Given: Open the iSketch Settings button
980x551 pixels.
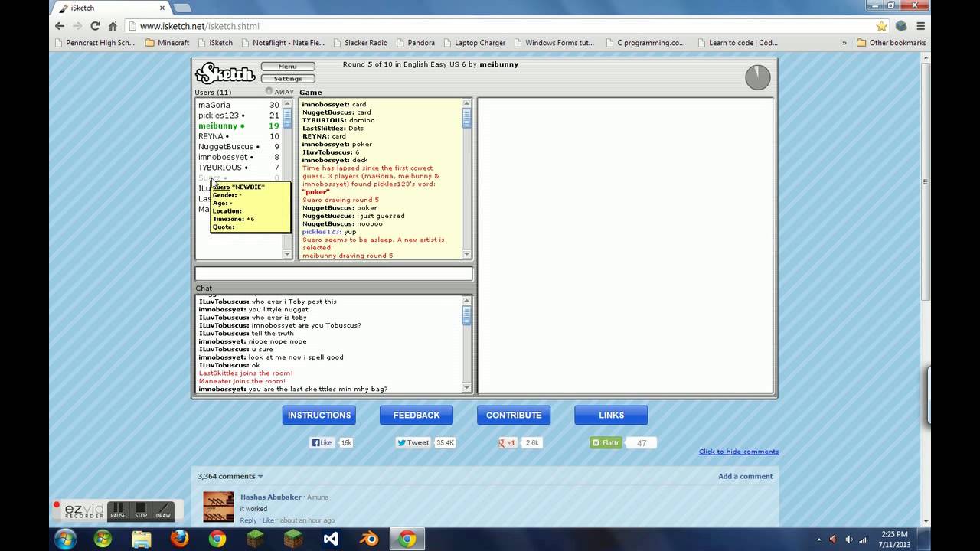Looking at the screenshot, I should point(288,79).
